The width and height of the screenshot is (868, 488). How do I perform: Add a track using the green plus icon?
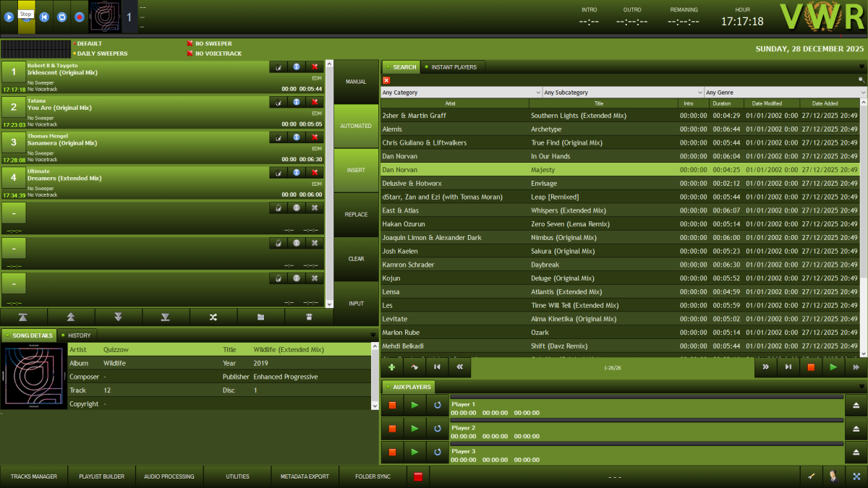pyautogui.click(x=391, y=367)
